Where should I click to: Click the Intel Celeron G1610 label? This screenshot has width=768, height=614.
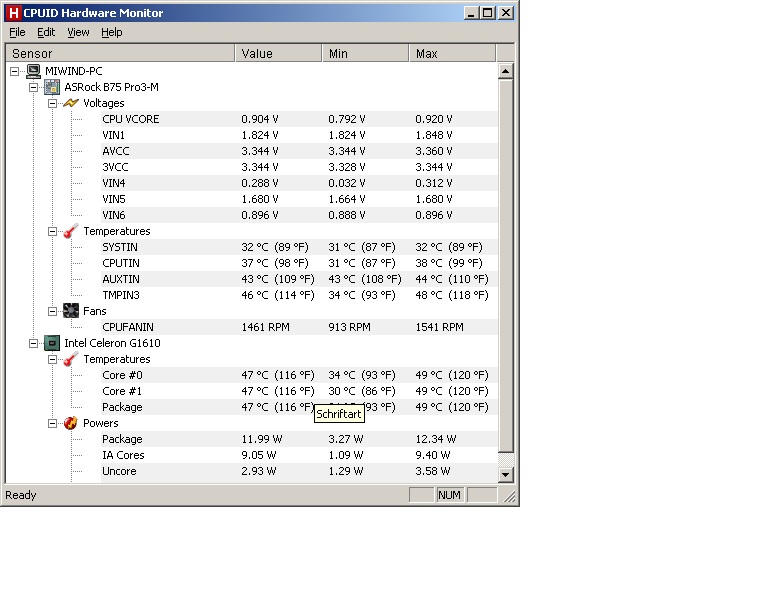coord(112,343)
